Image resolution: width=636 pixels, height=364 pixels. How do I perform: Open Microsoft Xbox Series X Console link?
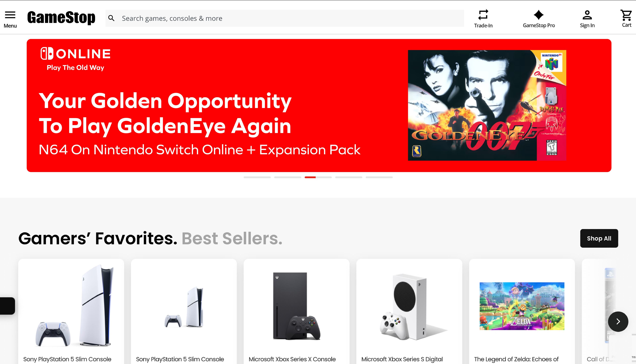pos(292,359)
